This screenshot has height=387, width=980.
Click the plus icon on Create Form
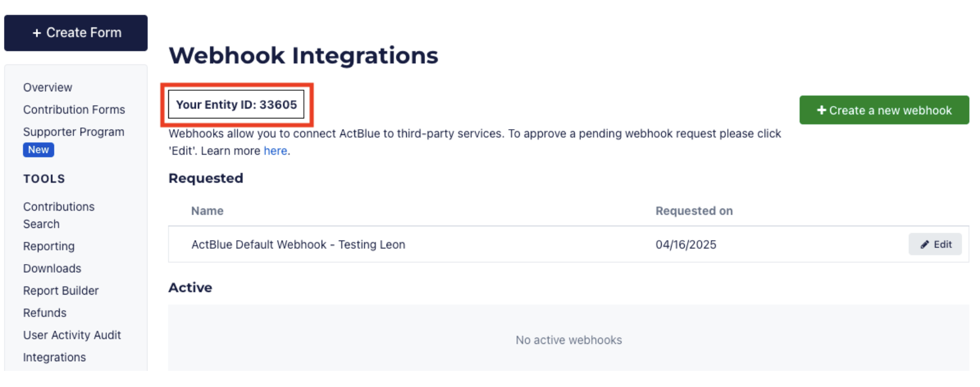(37, 33)
